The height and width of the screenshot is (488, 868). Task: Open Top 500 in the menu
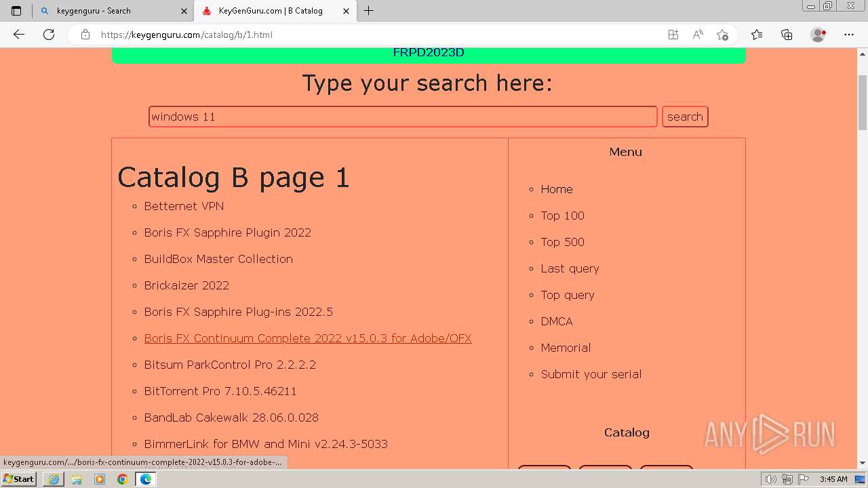click(562, 242)
